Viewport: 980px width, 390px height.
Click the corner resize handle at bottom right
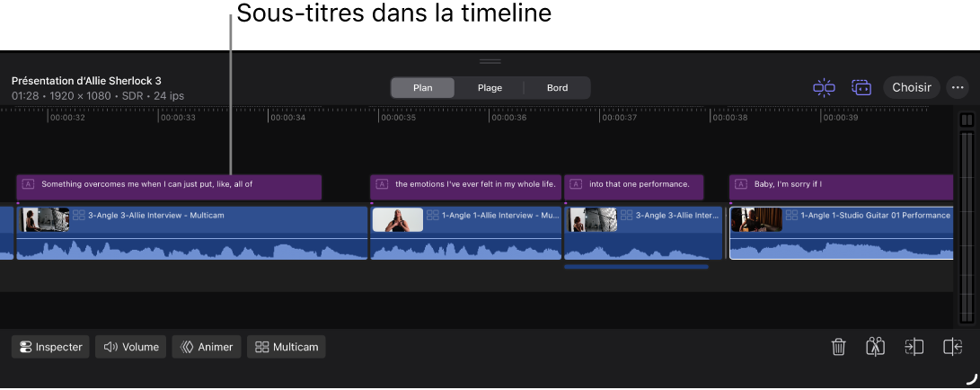point(972,378)
